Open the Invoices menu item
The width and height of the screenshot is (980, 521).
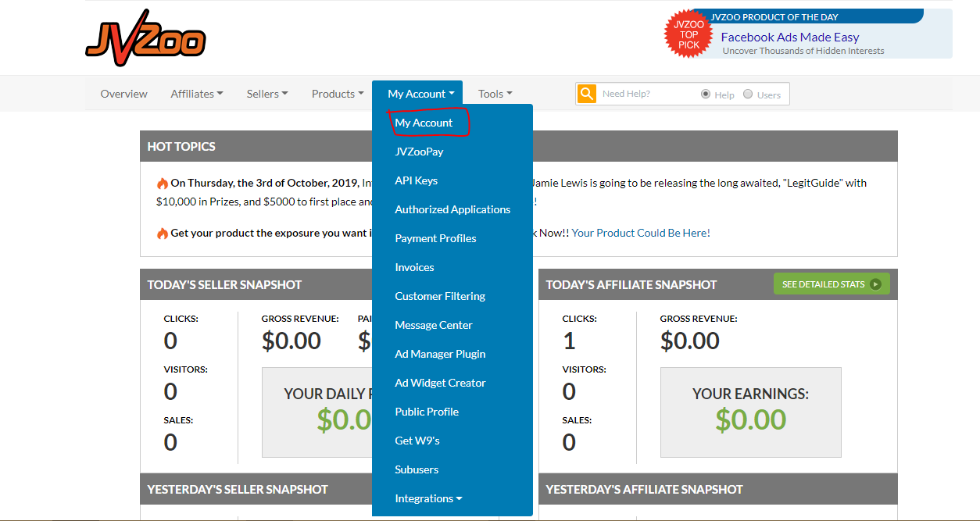tap(414, 267)
